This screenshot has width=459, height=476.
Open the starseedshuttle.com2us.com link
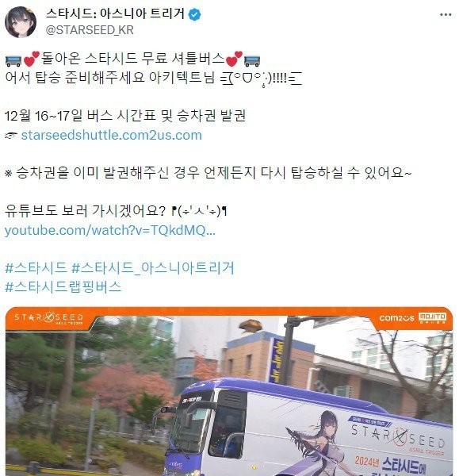111,135
